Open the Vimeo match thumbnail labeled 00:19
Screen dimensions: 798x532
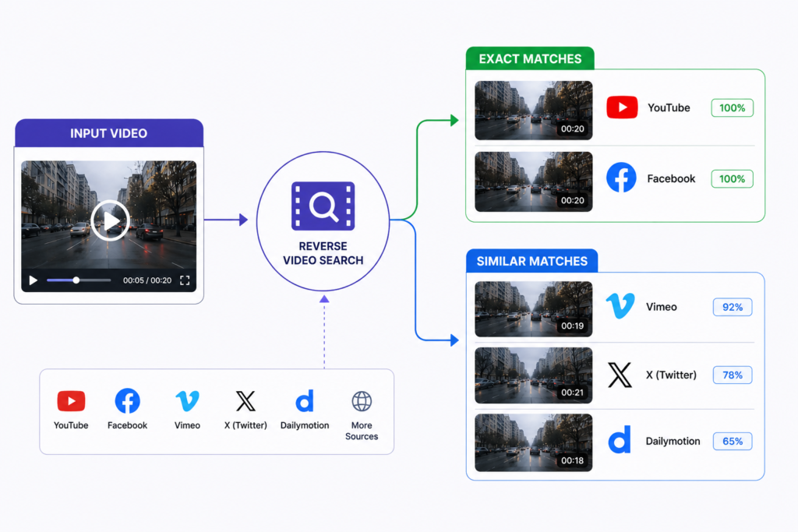(x=533, y=308)
